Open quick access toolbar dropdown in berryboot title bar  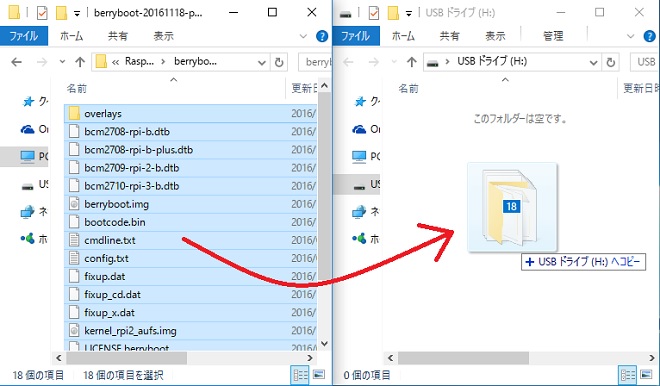coord(77,13)
